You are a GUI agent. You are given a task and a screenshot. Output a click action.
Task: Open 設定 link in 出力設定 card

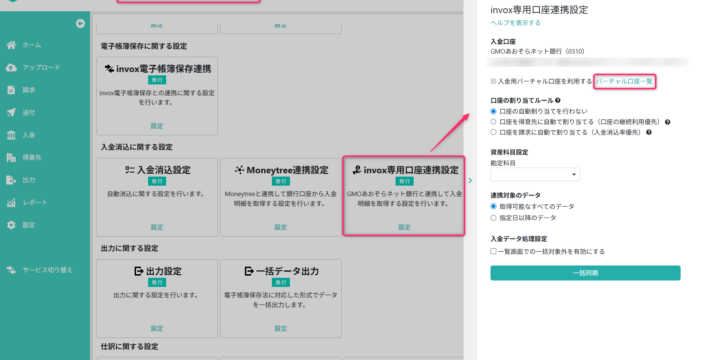coord(157,328)
